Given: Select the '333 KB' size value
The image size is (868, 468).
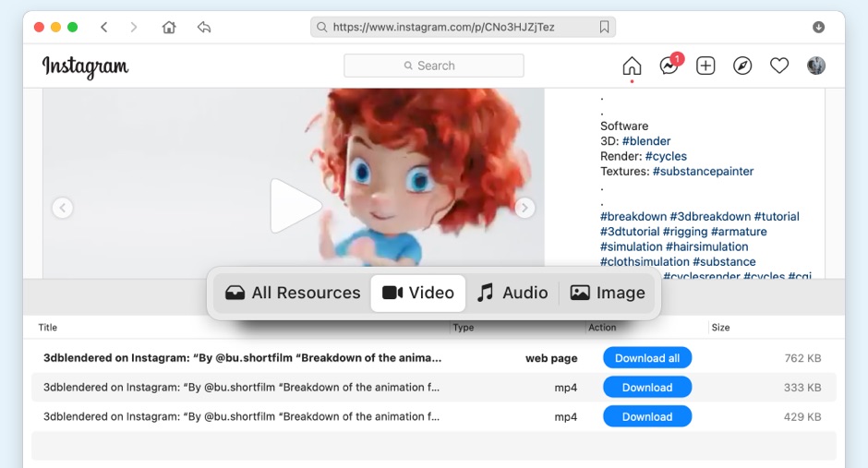Looking at the screenshot, I should (802, 388).
